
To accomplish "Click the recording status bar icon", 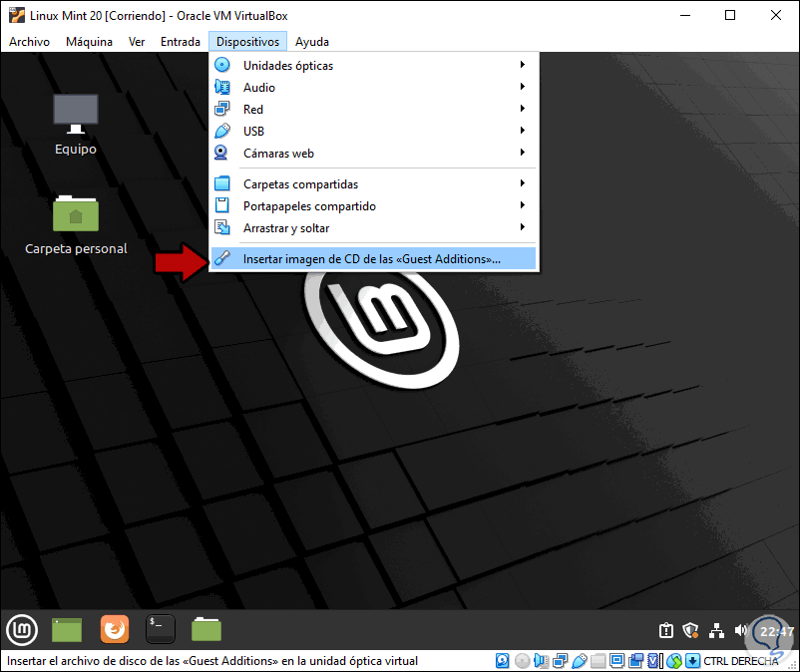I will tap(635, 661).
